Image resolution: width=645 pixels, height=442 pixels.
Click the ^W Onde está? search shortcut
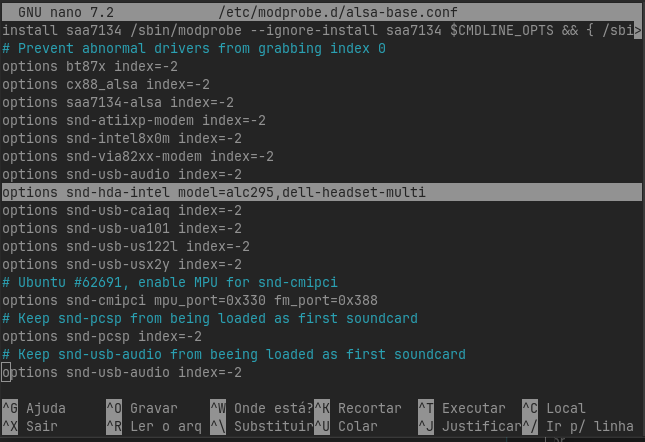point(260,408)
